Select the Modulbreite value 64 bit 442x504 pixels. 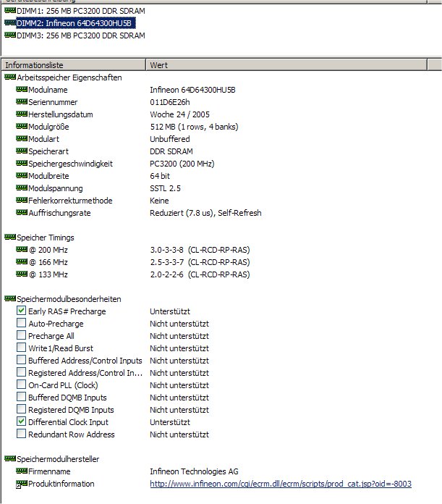click(x=160, y=176)
